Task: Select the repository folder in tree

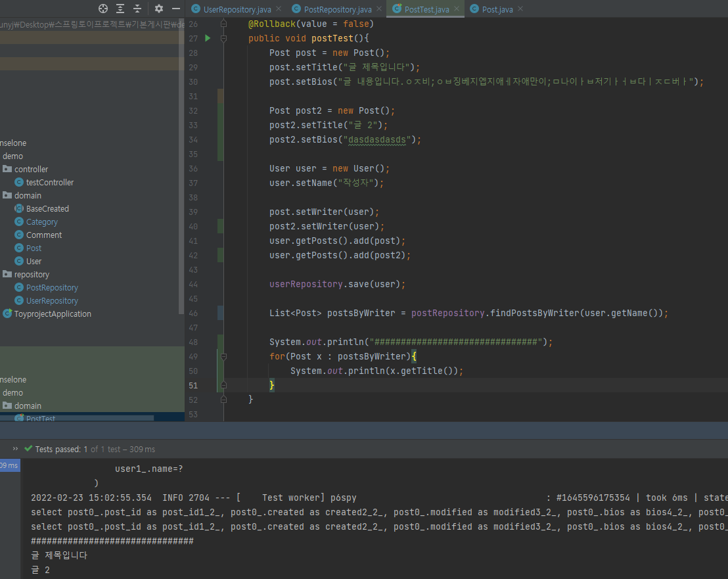Action: tap(32, 275)
